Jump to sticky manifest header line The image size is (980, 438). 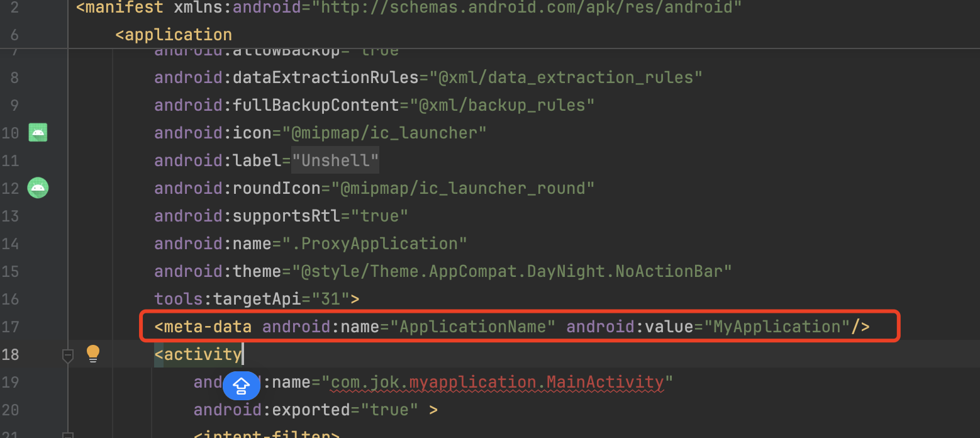409,8
